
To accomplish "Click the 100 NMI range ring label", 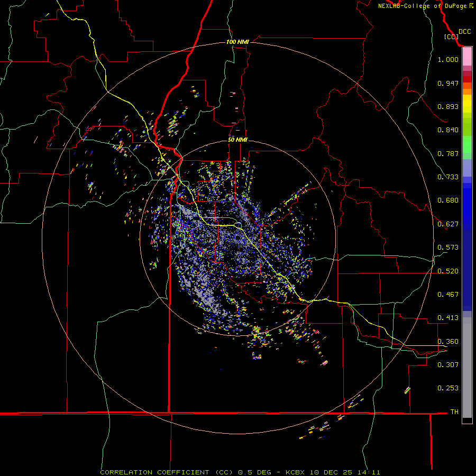I will pyautogui.click(x=237, y=42).
